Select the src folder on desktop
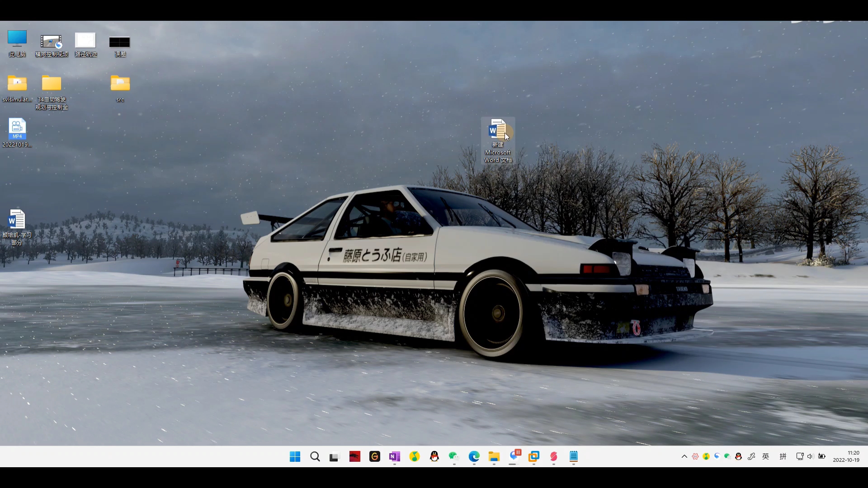Image resolution: width=868 pixels, height=488 pixels. (120, 89)
